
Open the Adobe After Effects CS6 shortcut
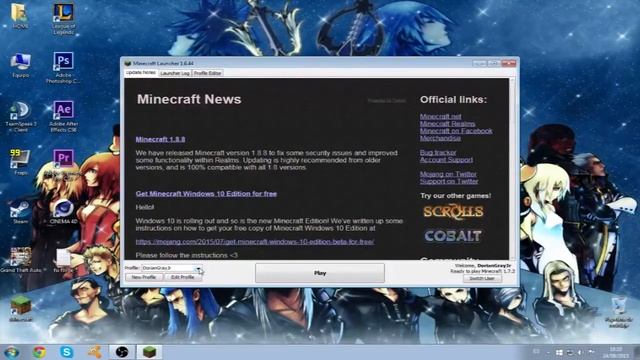(x=63, y=116)
